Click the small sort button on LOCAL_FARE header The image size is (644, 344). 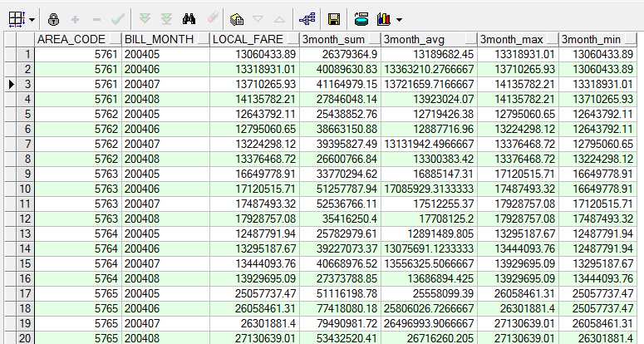(293, 40)
